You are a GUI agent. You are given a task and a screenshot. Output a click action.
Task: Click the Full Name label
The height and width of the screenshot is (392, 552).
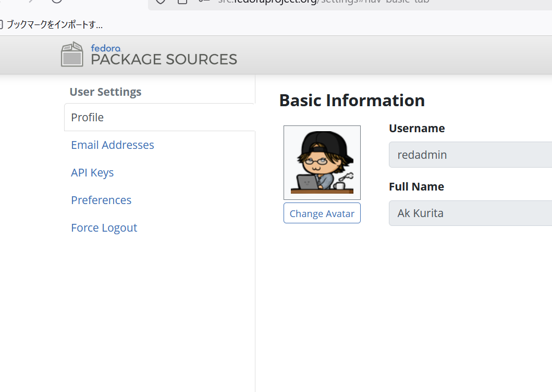click(416, 187)
